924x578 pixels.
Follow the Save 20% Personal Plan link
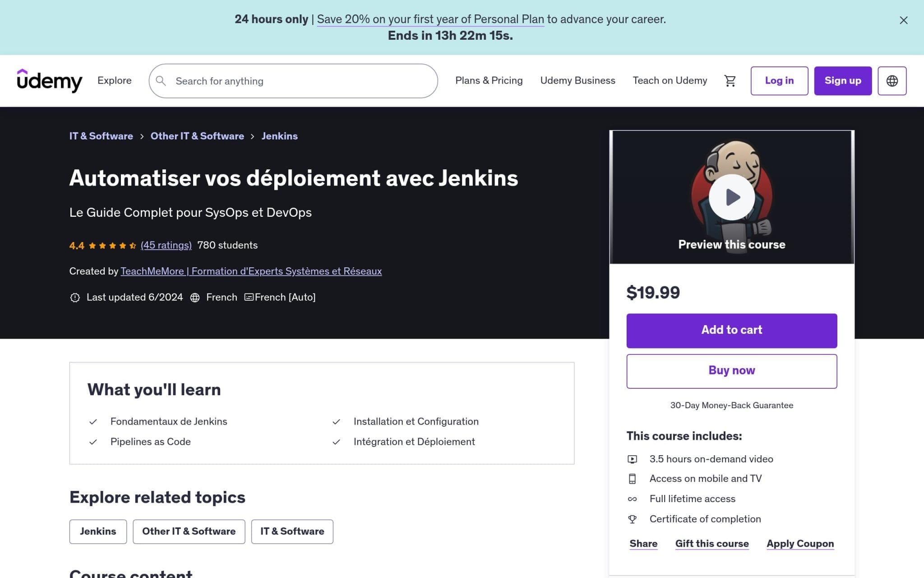(x=430, y=19)
